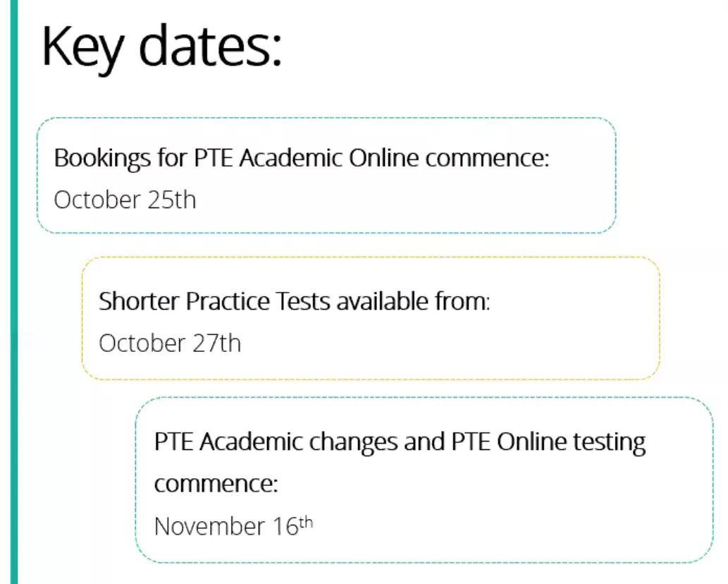The image size is (728, 584).
Task: Select the Bookings for PTE Academic Online box
Action: coord(326,175)
